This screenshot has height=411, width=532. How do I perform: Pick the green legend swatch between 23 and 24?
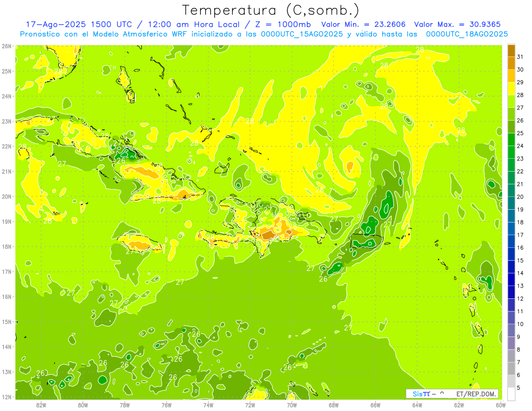click(x=511, y=152)
